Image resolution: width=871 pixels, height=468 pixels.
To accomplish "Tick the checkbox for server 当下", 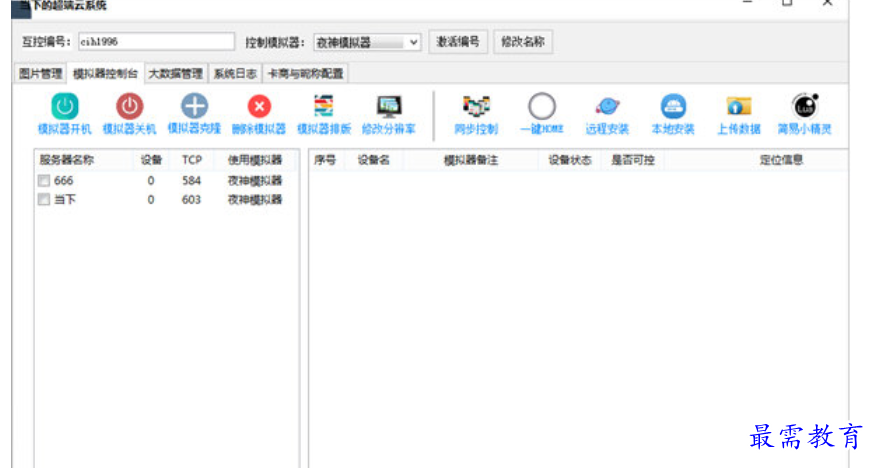I will [x=43, y=200].
